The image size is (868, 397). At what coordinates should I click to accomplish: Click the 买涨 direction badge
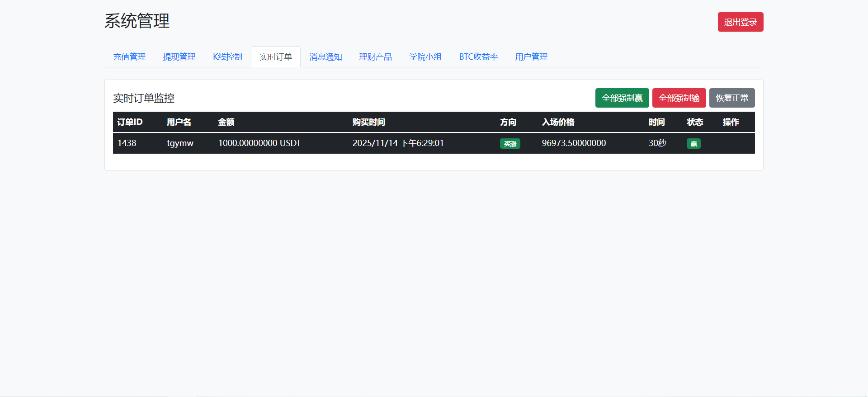[510, 144]
